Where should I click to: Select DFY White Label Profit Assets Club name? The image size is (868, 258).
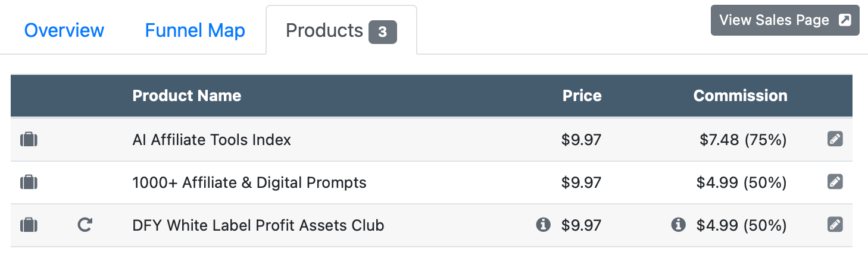click(258, 225)
